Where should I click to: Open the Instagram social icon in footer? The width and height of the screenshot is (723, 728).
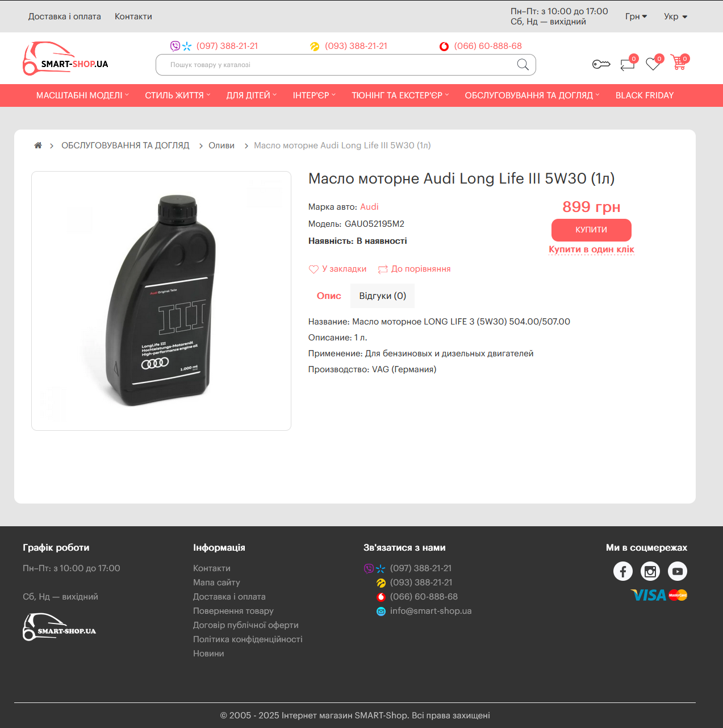650,571
